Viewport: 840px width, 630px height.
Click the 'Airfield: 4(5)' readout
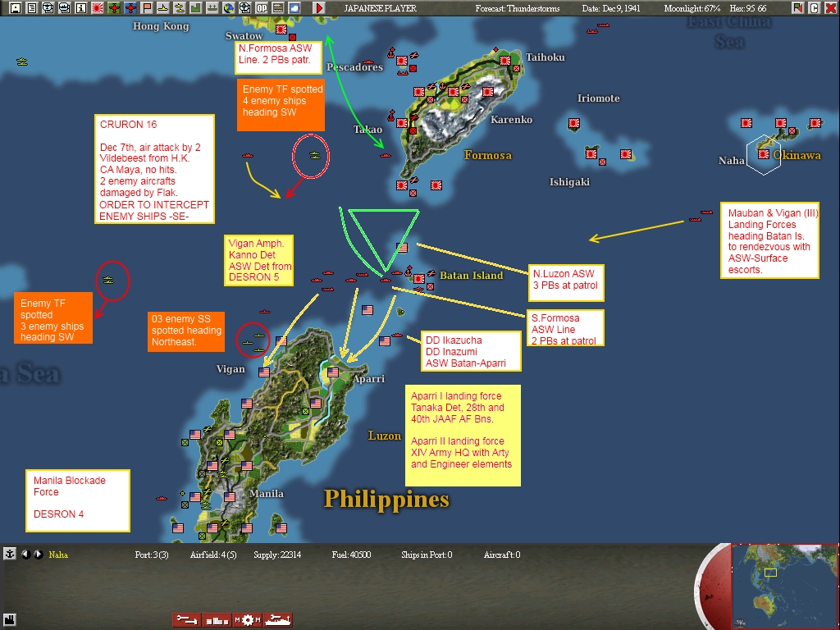click(213, 555)
